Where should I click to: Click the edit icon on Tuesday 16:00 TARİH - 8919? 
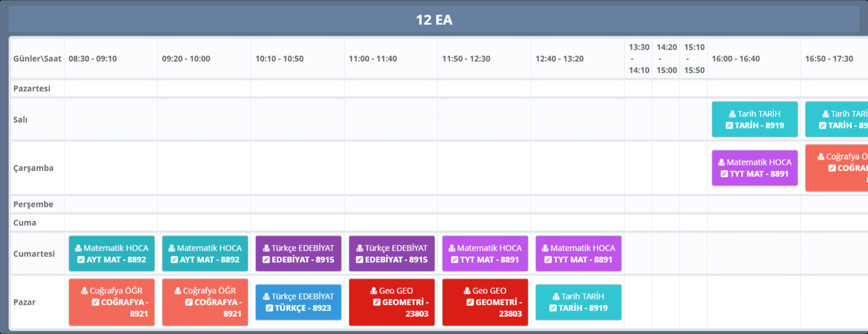point(729,126)
